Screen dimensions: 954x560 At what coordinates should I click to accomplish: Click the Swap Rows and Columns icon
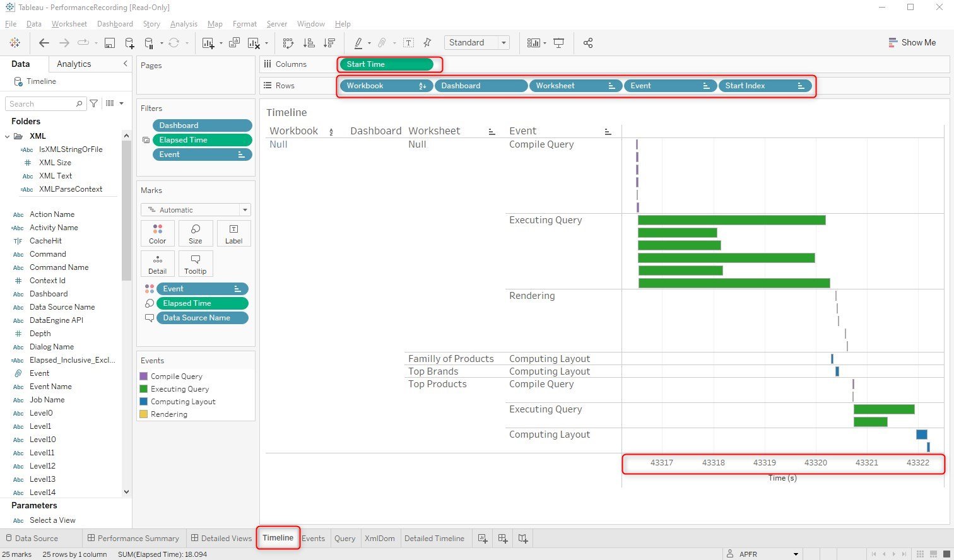pos(288,43)
